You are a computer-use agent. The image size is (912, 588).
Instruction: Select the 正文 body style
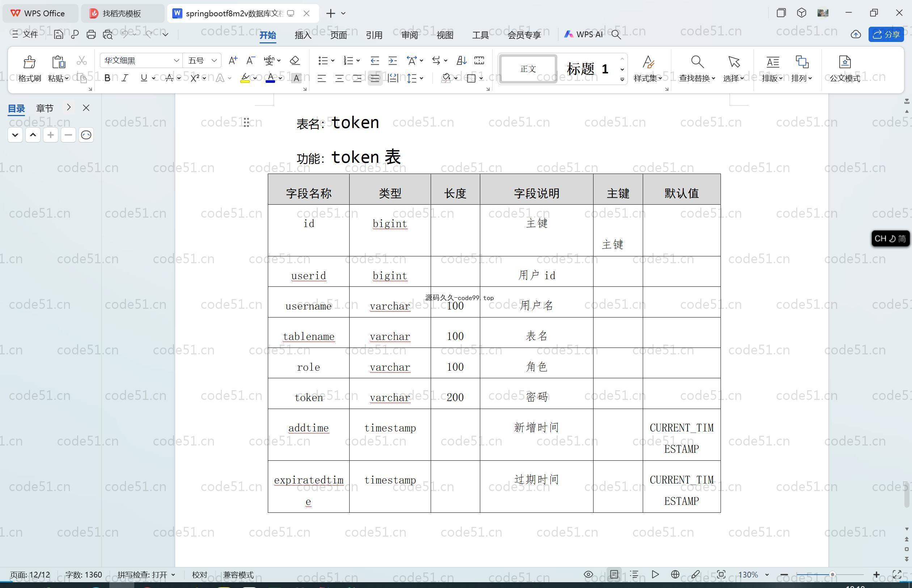[x=528, y=69]
